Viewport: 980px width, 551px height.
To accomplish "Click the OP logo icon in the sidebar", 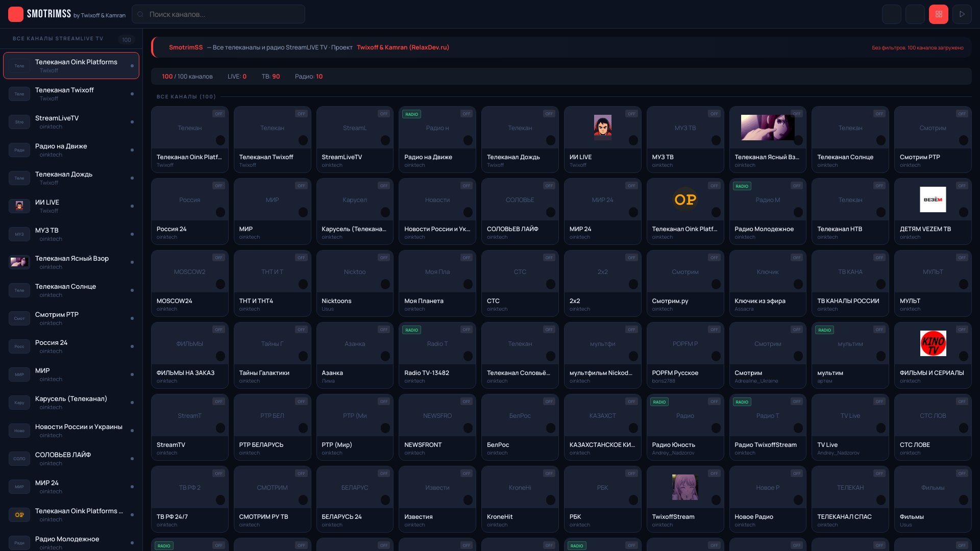I will click(19, 515).
